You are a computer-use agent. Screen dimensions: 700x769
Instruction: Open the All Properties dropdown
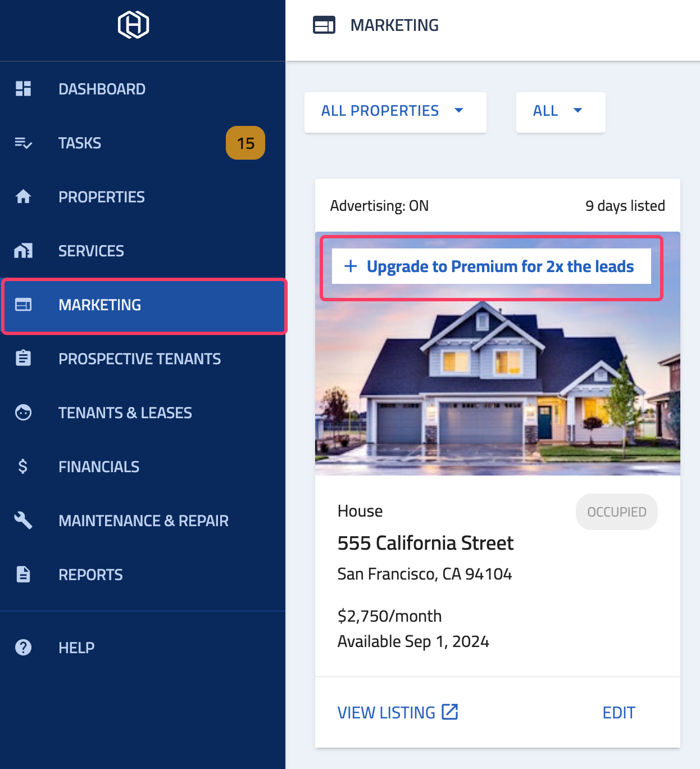(x=396, y=112)
